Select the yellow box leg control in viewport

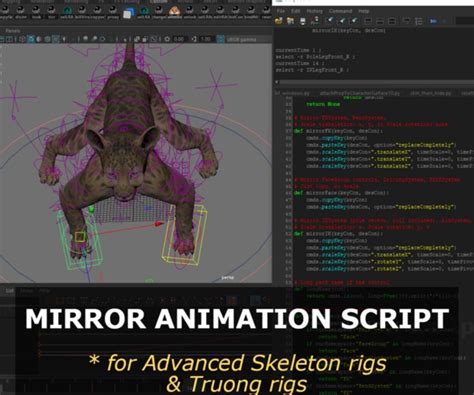pyautogui.click(x=184, y=235)
